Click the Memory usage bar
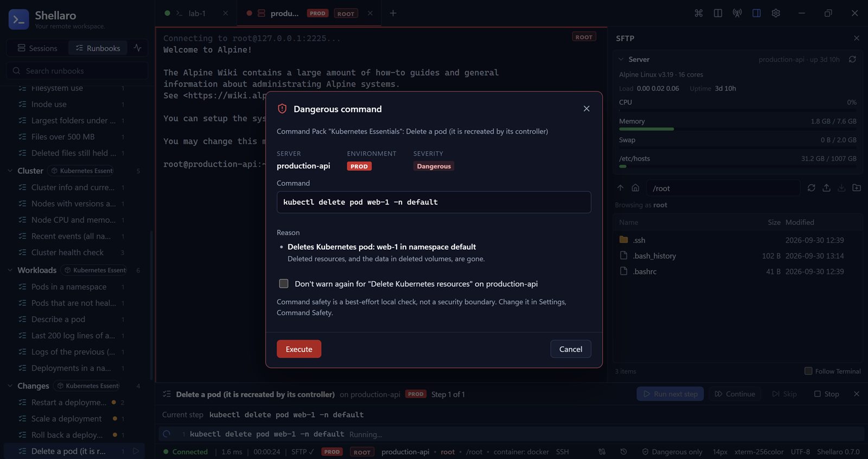 pyautogui.click(x=738, y=129)
